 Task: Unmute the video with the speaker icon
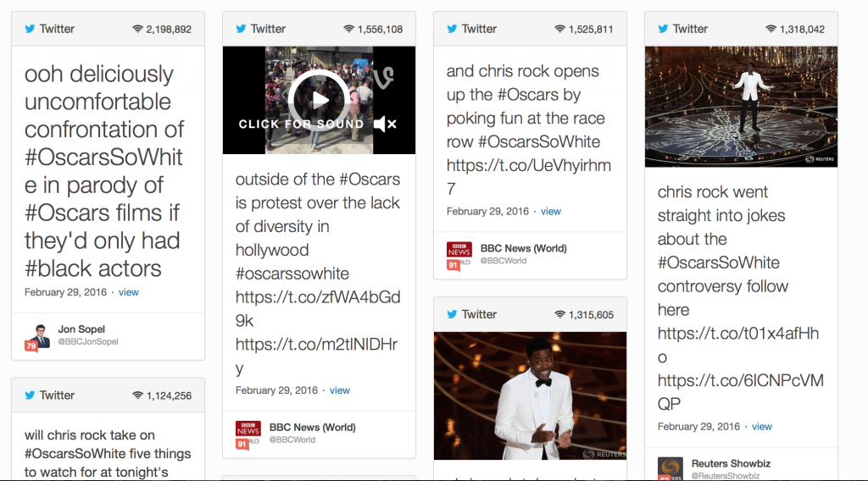coord(385,124)
